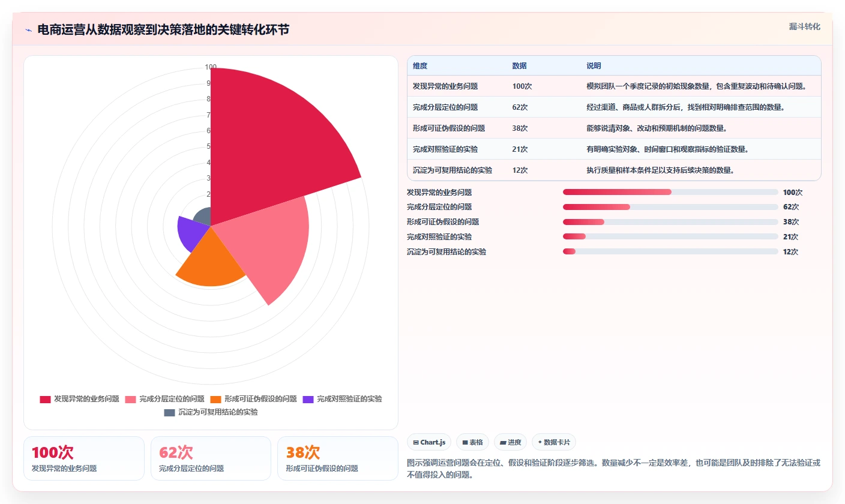This screenshot has width=845, height=504.
Task: Click progress bar for 发现异常的业务问题
Action: pos(670,192)
